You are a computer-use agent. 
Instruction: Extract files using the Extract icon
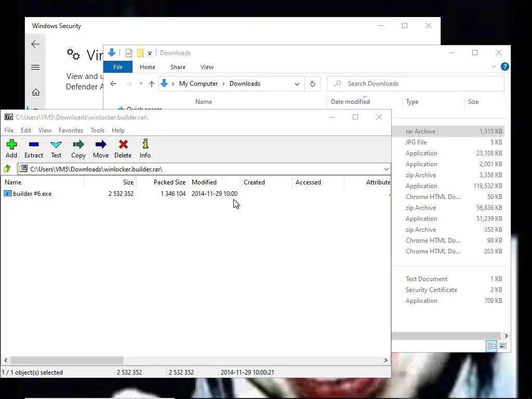click(x=34, y=149)
